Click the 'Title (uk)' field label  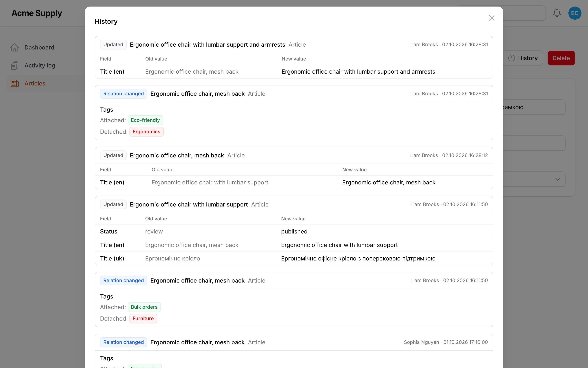[x=112, y=258]
